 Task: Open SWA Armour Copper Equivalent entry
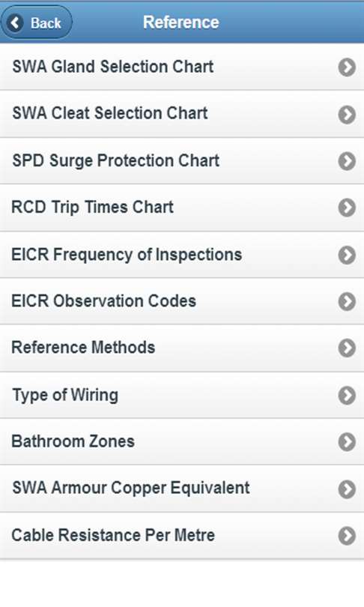coord(182,489)
